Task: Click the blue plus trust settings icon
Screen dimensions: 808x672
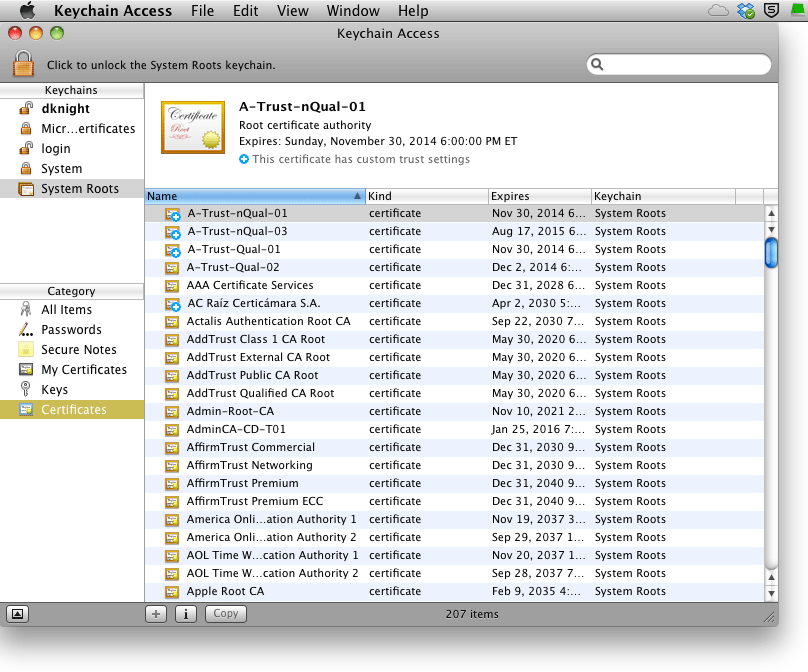Action: point(244,159)
